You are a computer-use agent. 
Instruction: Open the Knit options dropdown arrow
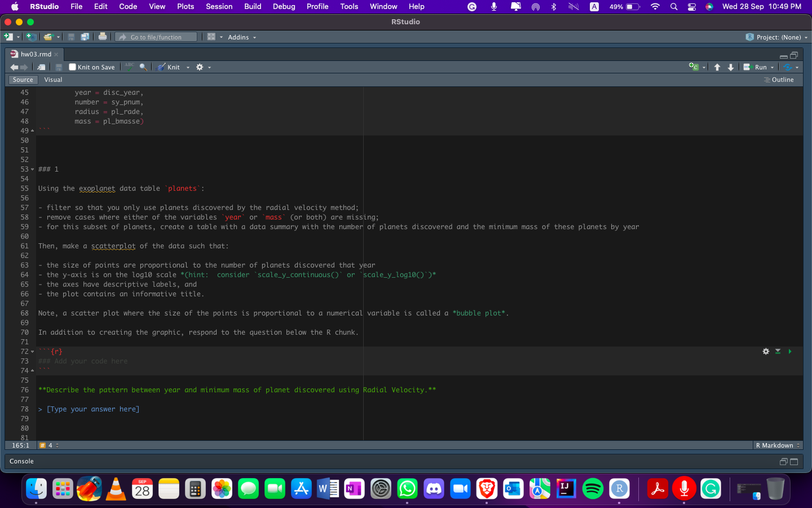coord(188,68)
